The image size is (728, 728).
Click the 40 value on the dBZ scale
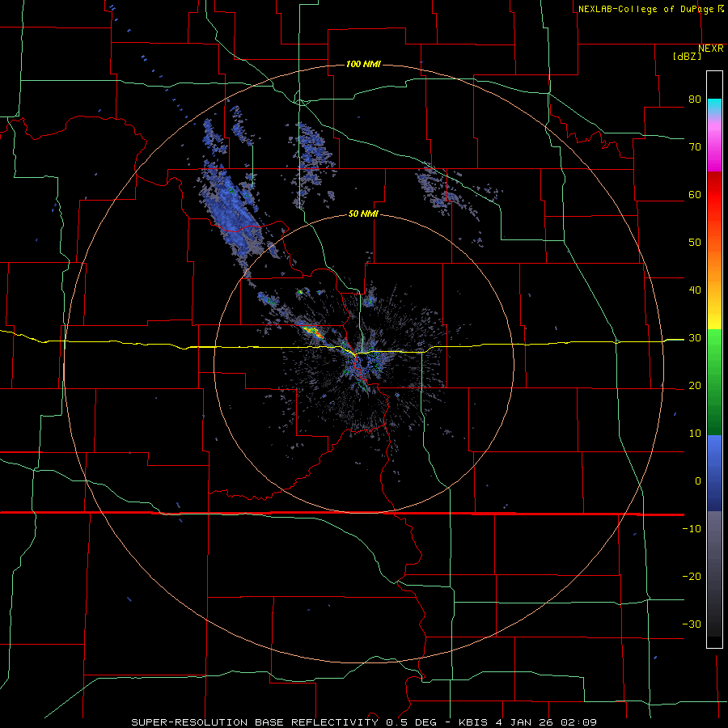695,290
